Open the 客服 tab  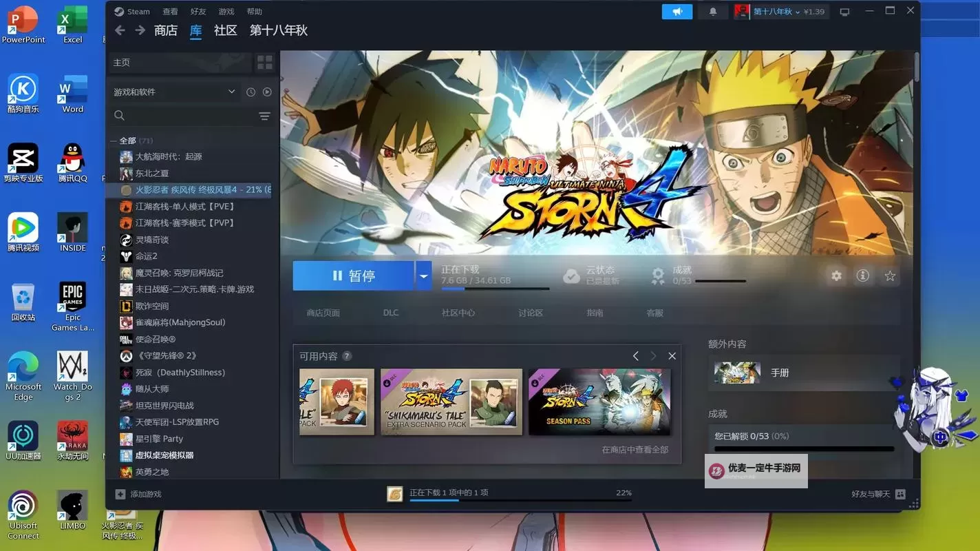(x=655, y=313)
